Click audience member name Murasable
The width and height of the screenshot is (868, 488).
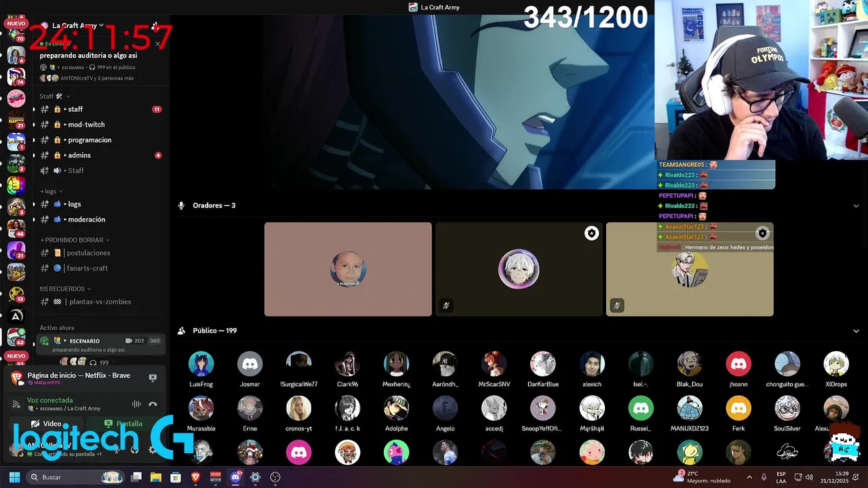[x=201, y=428]
